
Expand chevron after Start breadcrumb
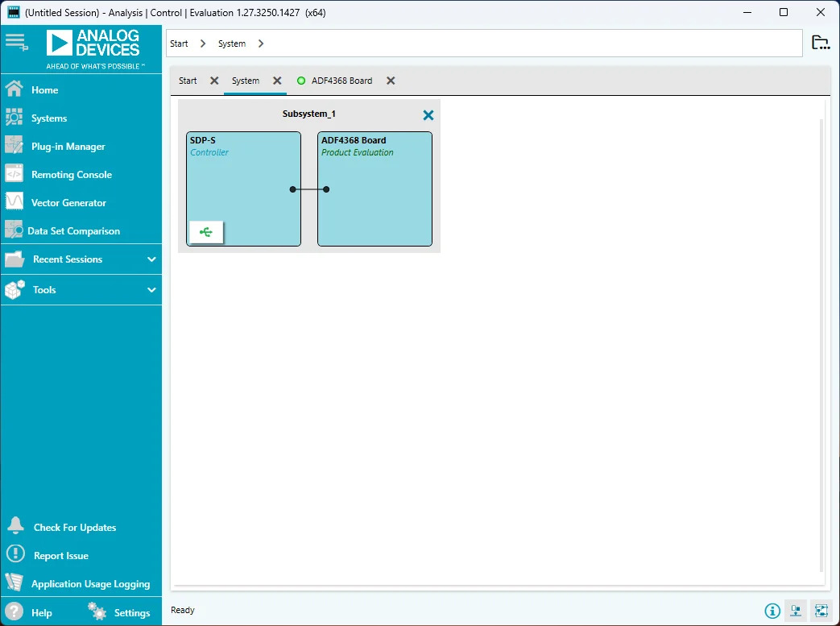[203, 44]
